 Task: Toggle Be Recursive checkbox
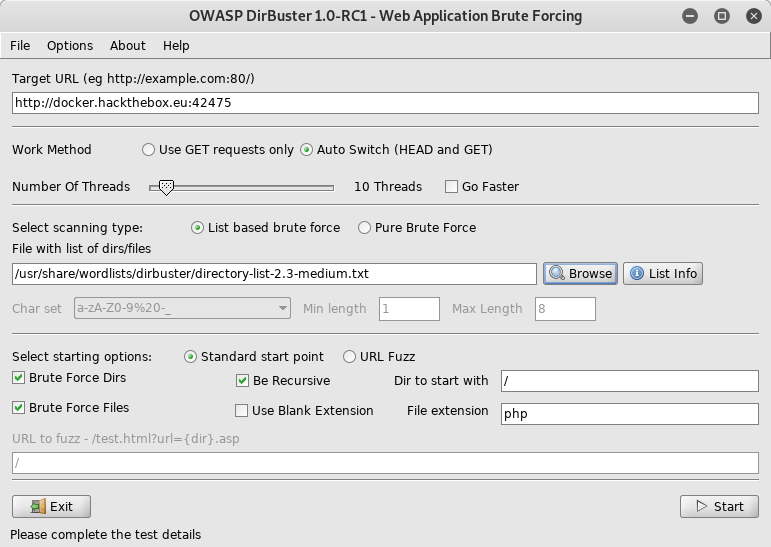(242, 380)
